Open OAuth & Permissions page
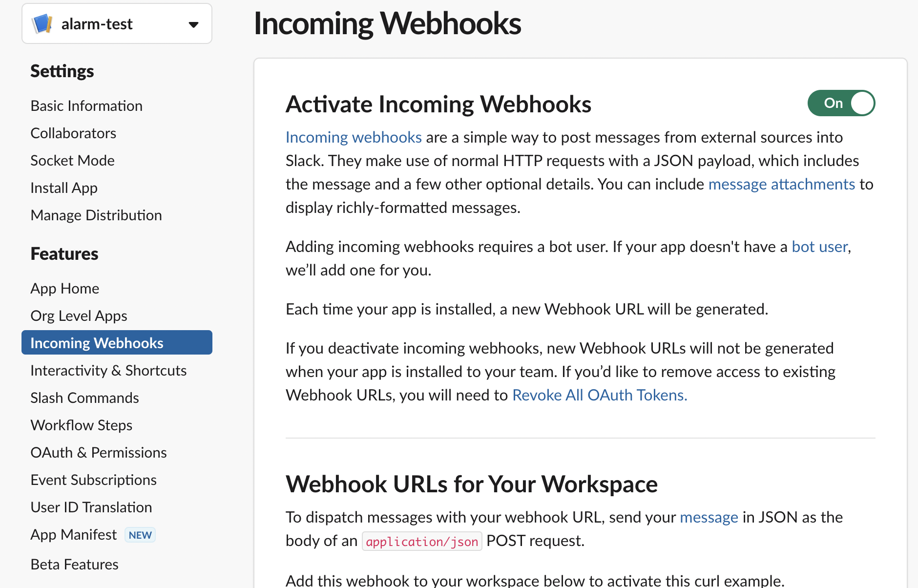Screen dimensions: 918x588 pyautogui.click(x=99, y=453)
